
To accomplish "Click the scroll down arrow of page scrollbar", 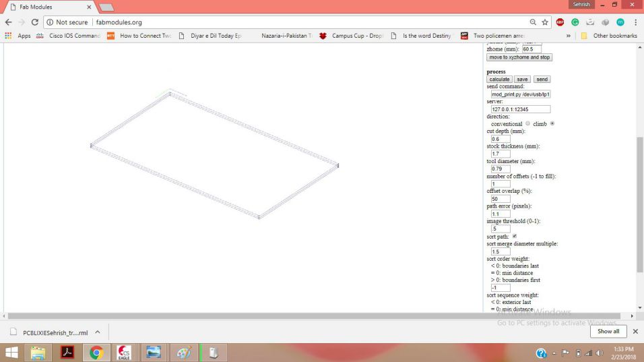I will [639, 308].
